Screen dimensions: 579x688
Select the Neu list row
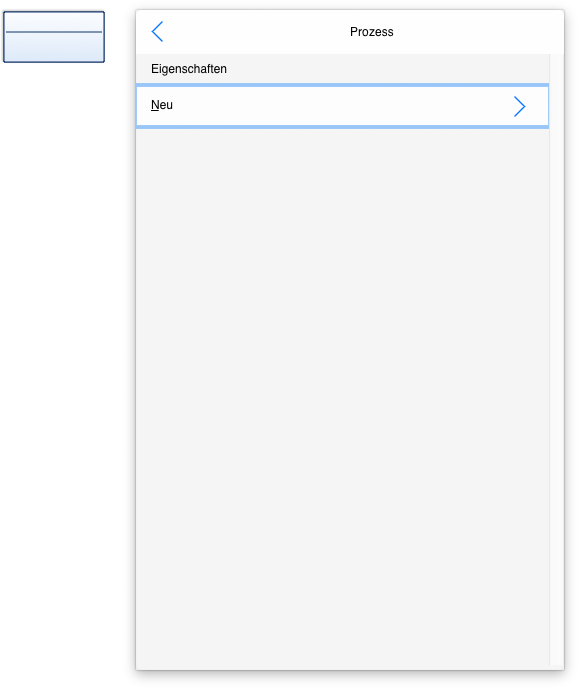342,106
